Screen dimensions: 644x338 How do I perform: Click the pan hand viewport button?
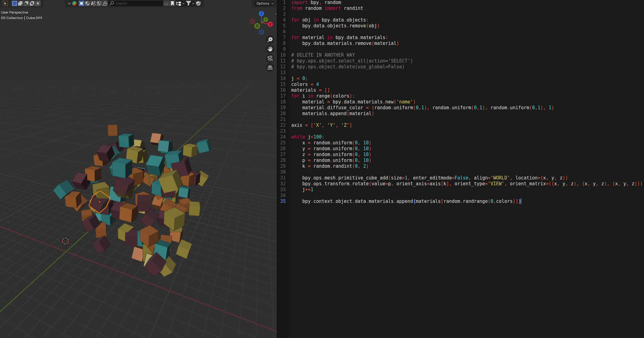click(270, 49)
